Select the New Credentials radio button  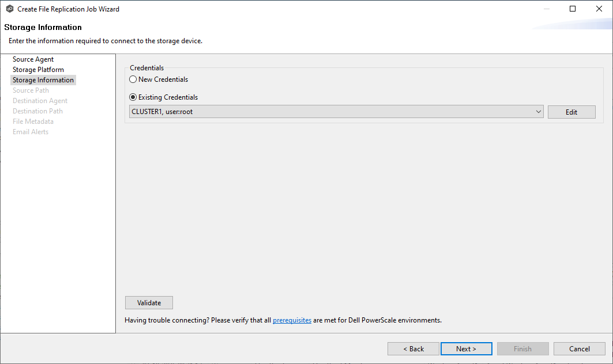coord(133,79)
